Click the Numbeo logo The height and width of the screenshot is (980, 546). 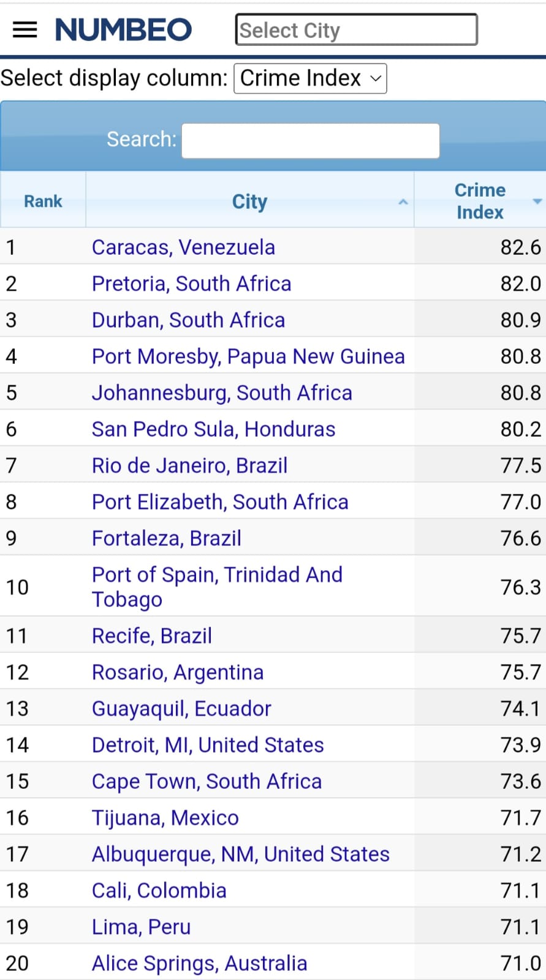point(123,29)
